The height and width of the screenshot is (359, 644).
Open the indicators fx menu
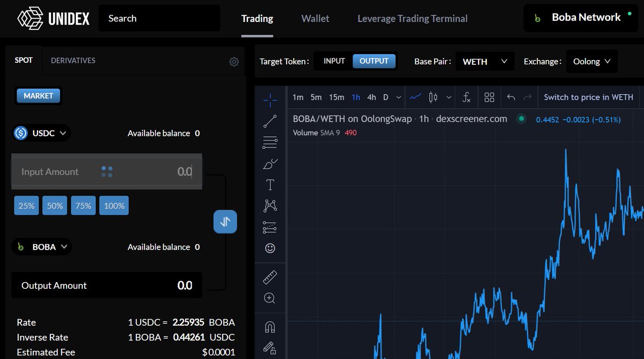pos(466,97)
